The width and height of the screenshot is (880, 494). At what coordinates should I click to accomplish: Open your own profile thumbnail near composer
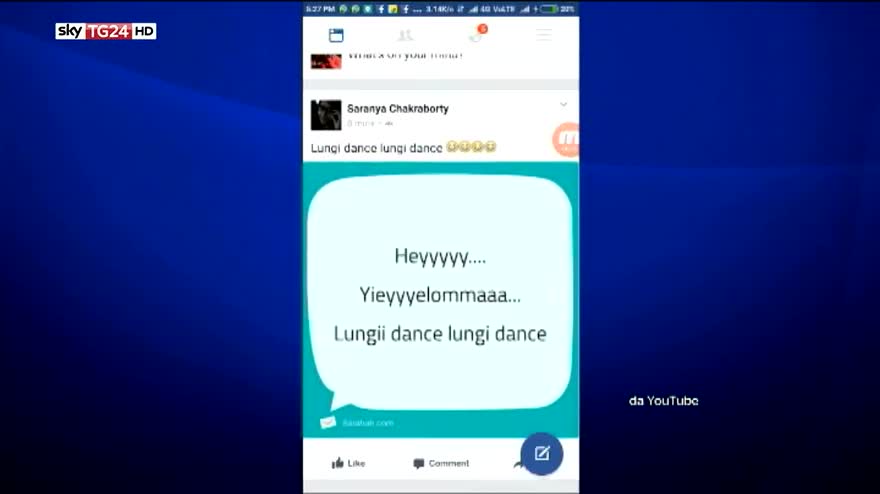click(x=326, y=60)
